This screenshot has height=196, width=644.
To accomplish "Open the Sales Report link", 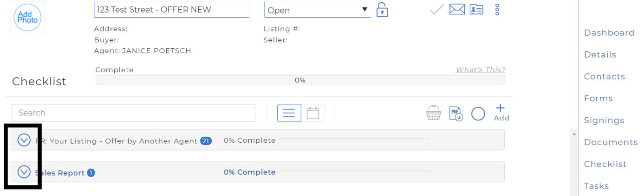I will click(60, 173).
